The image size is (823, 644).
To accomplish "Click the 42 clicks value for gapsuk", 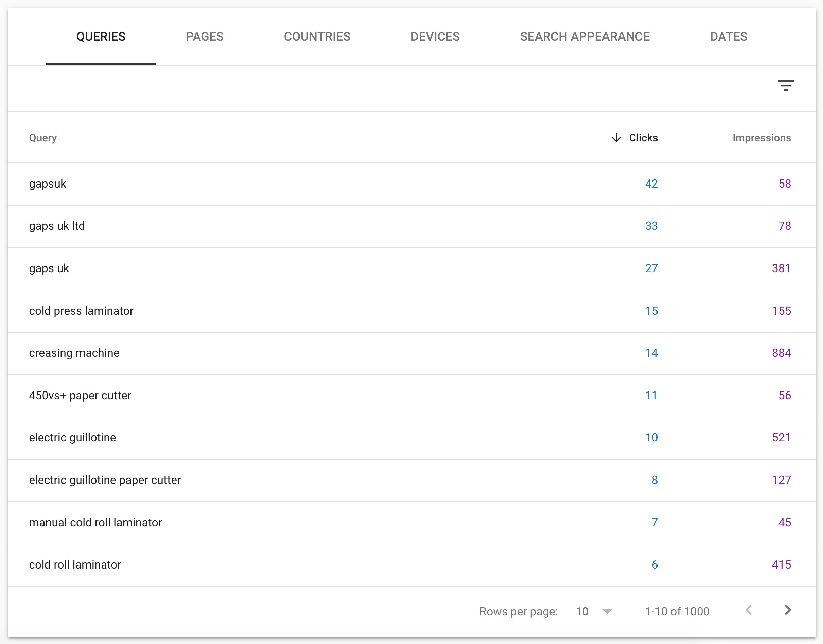I will (651, 184).
